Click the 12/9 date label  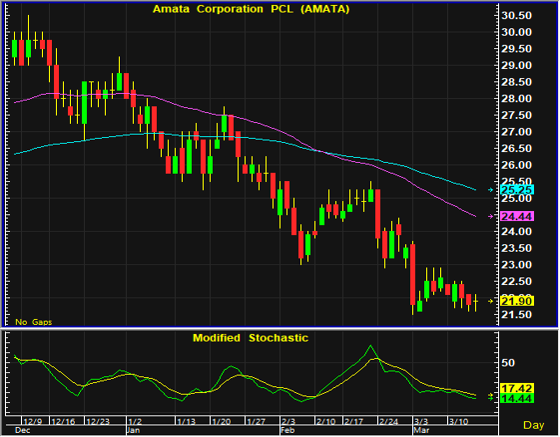coord(33,422)
